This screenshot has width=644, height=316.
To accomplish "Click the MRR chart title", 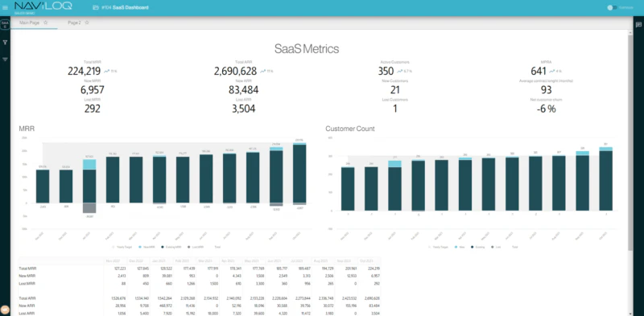I will point(27,129).
